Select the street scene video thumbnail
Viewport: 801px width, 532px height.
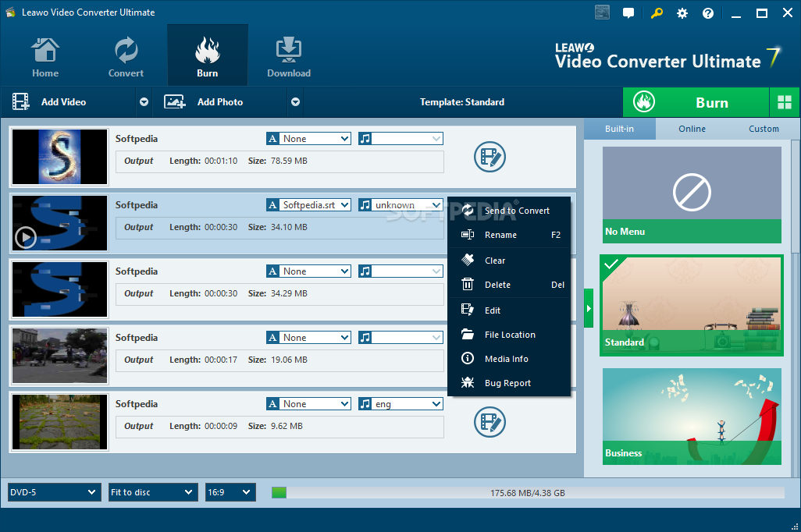point(60,356)
